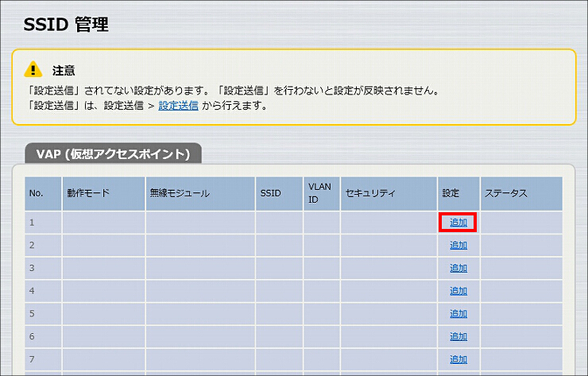The width and height of the screenshot is (588, 376).
Task: Click the ステータス column header
Action: coord(521,194)
